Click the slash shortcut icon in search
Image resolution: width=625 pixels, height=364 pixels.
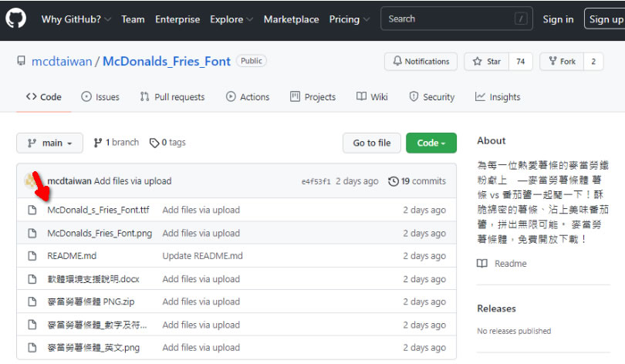tap(521, 19)
